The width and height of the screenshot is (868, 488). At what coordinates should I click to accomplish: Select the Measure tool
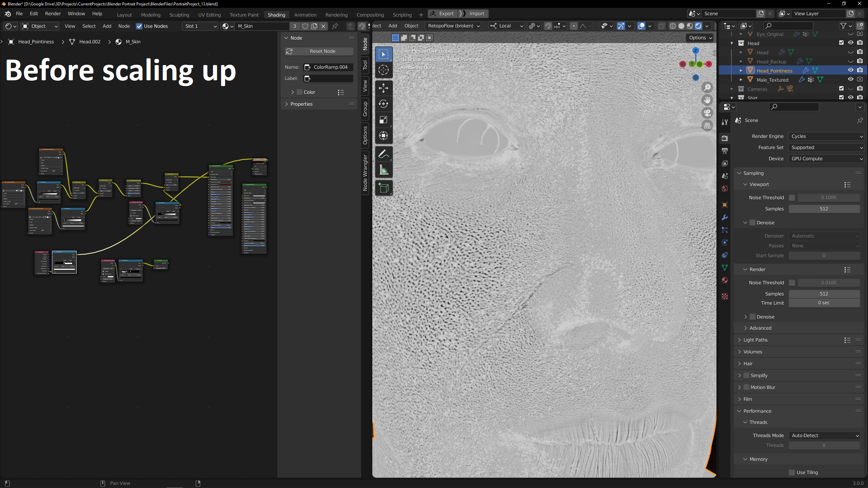click(x=383, y=170)
